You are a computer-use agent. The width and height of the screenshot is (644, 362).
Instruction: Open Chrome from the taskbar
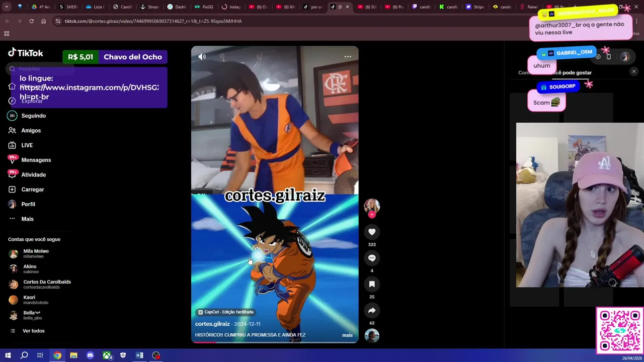57,355
